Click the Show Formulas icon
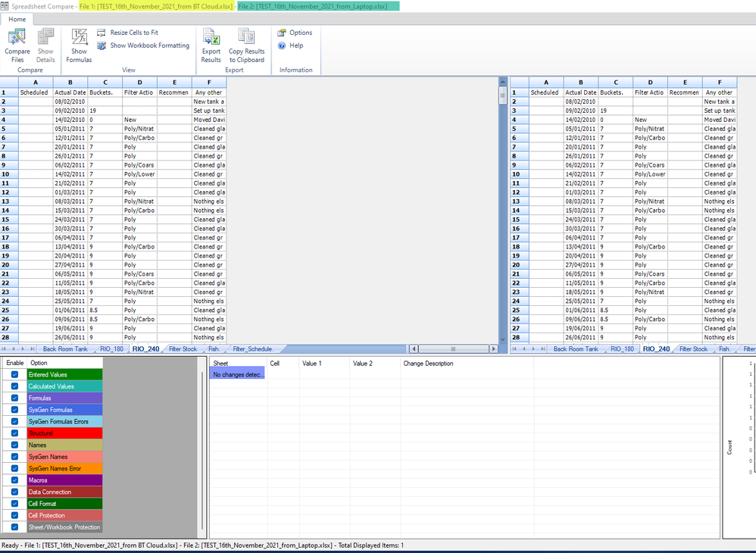 [79, 45]
